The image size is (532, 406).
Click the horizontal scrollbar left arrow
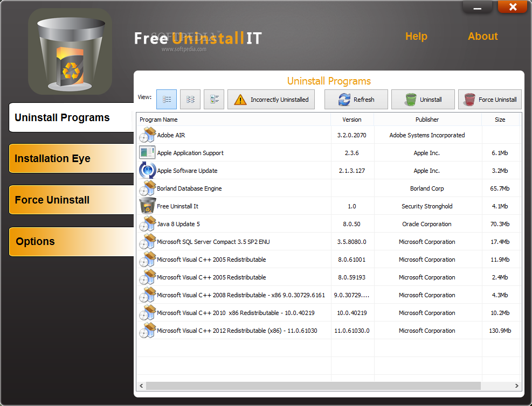141,386
